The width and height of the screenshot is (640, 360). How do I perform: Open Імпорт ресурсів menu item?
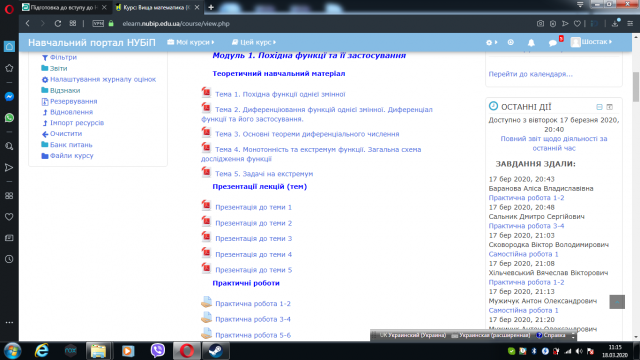tap(77, 123)
